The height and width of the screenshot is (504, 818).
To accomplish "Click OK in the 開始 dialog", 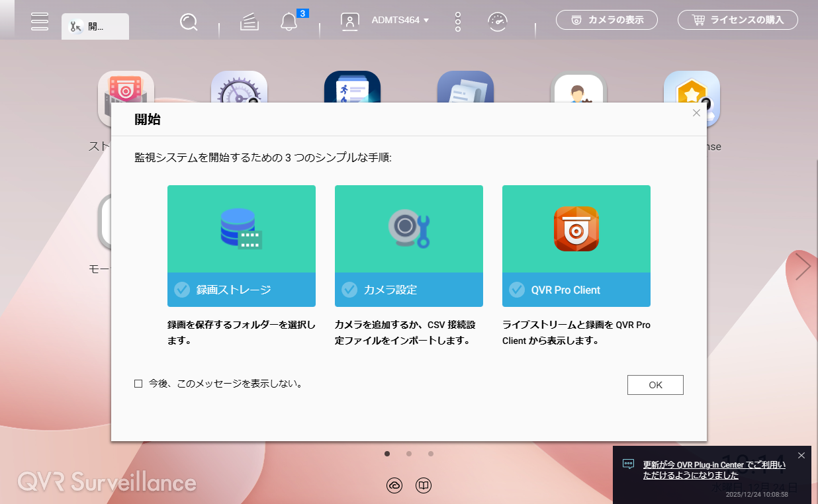I will (x=655, y=385).
